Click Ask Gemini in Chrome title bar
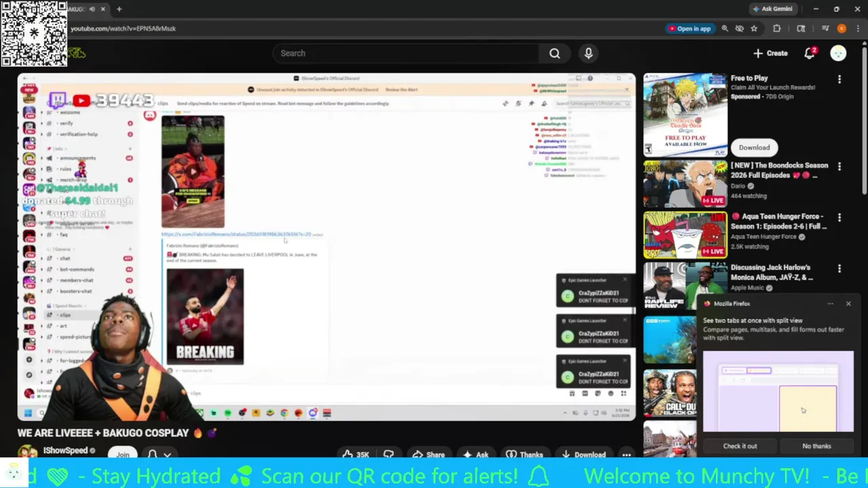Image resolution: width=868 pixels, height=488 pixels. (772, 9)
